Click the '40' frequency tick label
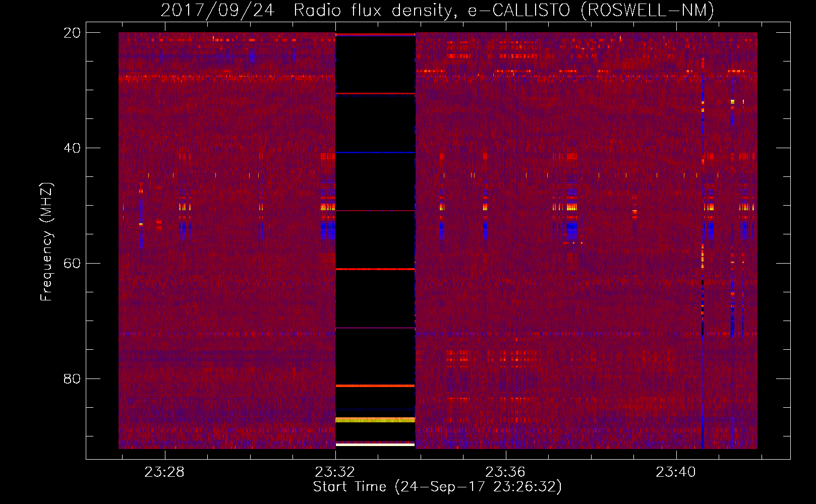 [72, 148]
